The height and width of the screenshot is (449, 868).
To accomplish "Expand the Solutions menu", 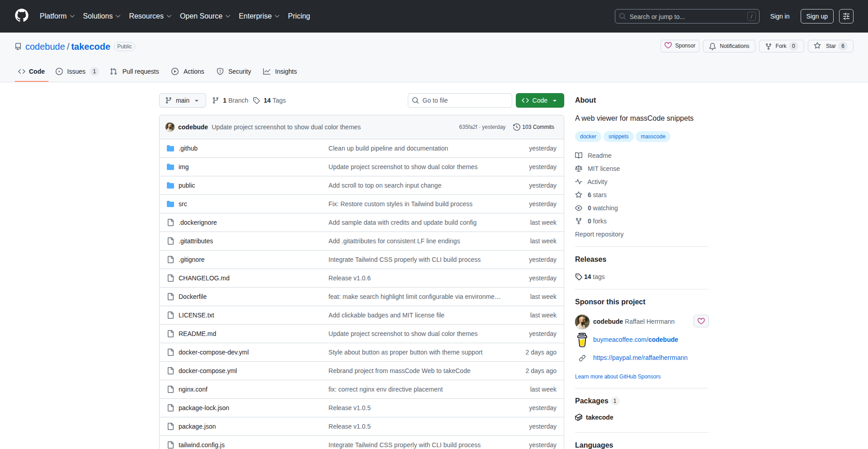I will [102, 16].
